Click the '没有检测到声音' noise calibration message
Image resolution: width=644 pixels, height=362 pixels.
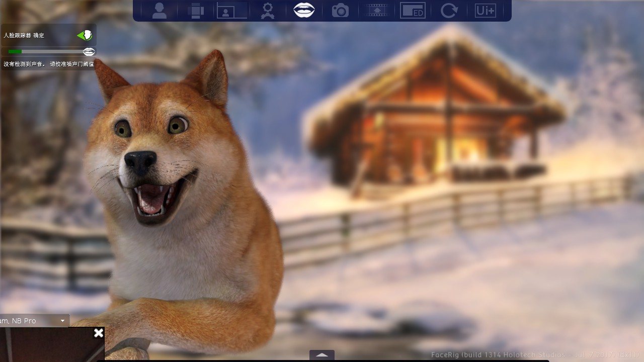(49, 64)
